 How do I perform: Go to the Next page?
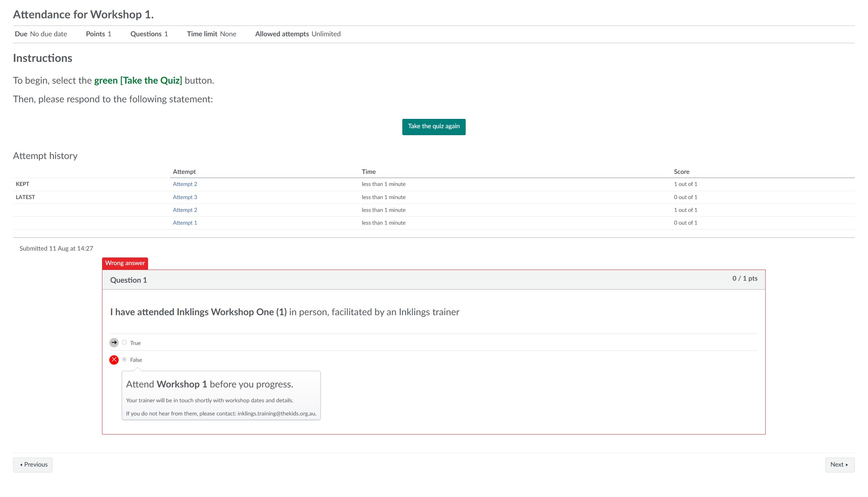(839, 465)
